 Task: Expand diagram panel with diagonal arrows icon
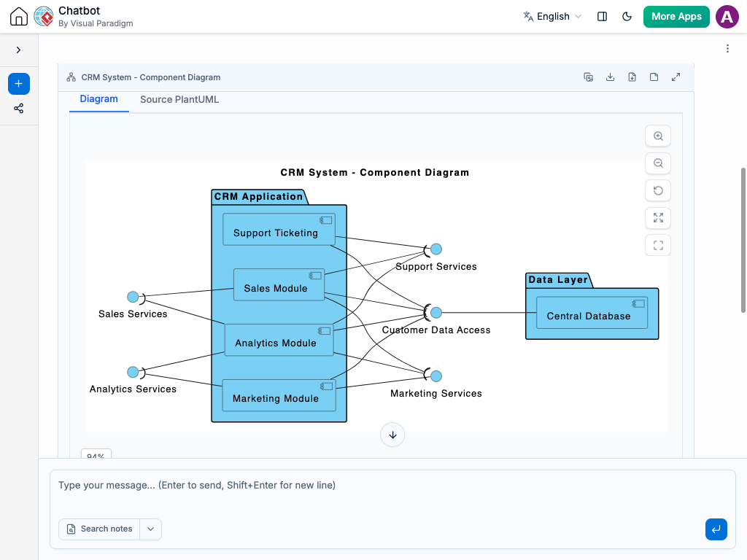point(676,77)
